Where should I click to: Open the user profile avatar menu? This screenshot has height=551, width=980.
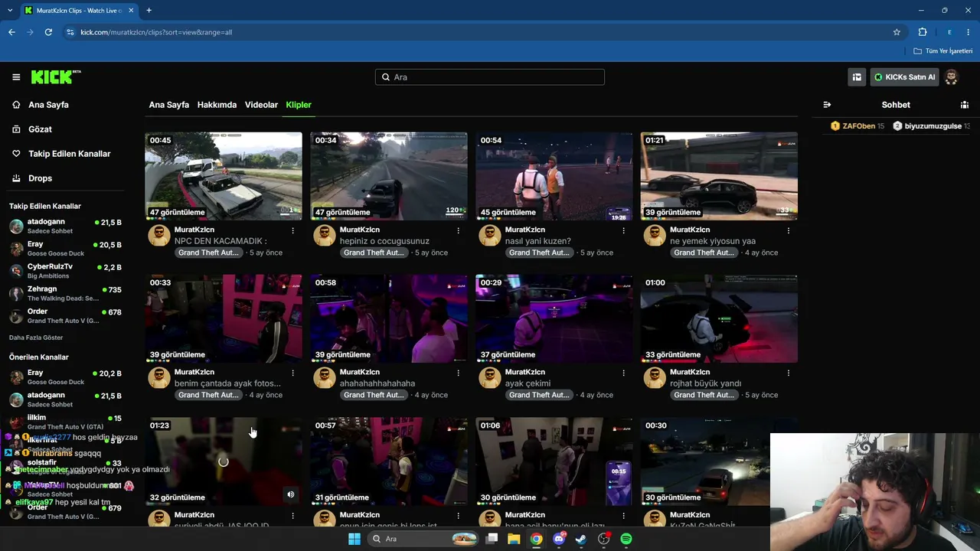951,77
